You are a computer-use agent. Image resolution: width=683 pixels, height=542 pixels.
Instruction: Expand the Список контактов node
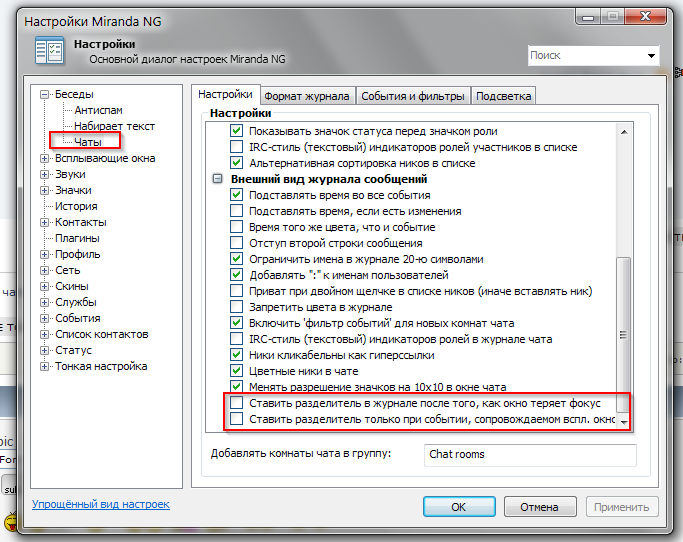44,335
